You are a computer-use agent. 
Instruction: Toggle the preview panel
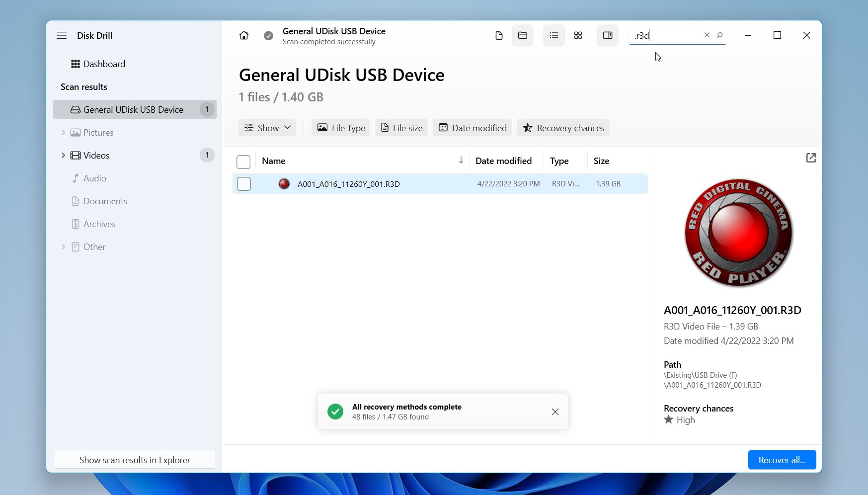pos(608,35)
